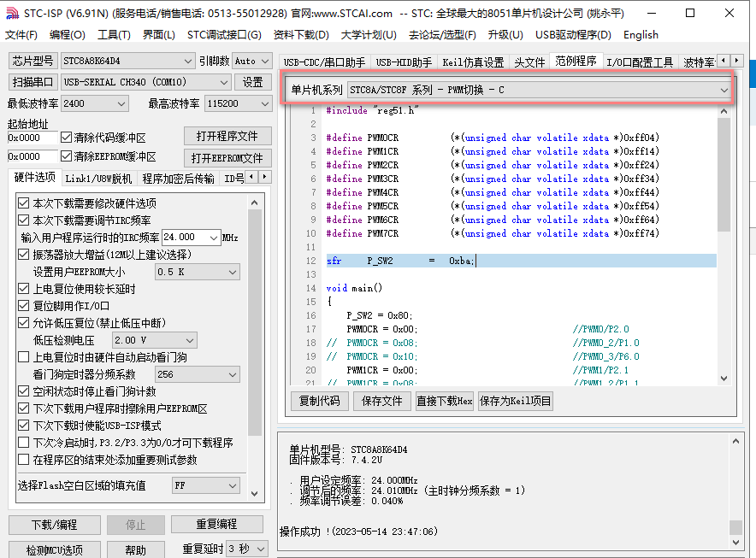Toggle 空闲状态时停止看门狗计数 checkbox
Screen dimensions: 756x558
click(23, 391)
